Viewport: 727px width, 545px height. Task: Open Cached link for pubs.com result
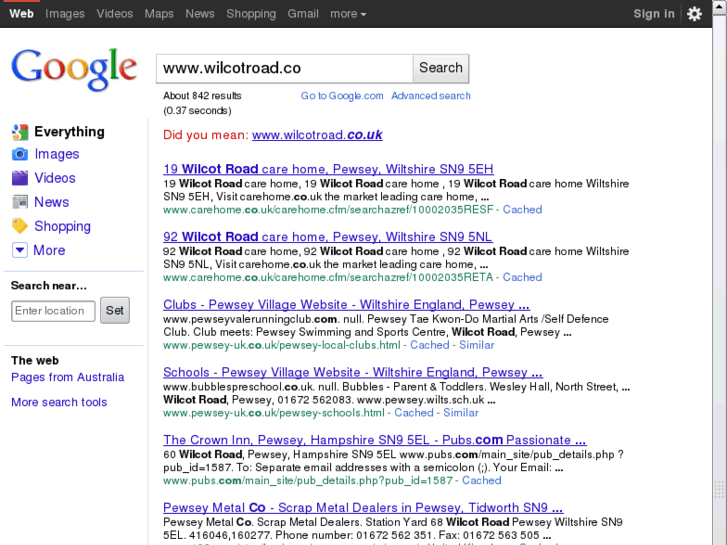pos(481,481)
